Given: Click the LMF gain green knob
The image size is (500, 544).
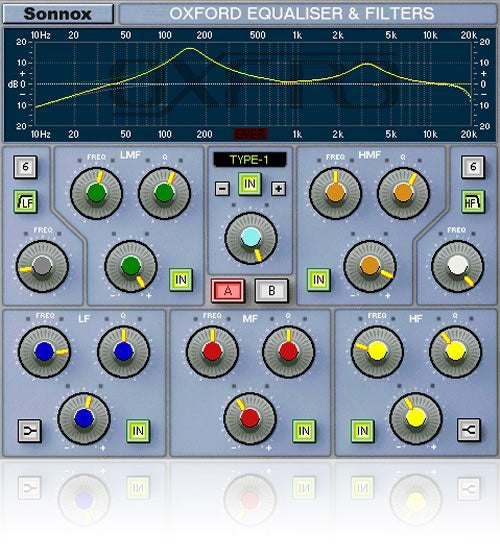Looking at the screenshot, I should (x=131, y=266).
